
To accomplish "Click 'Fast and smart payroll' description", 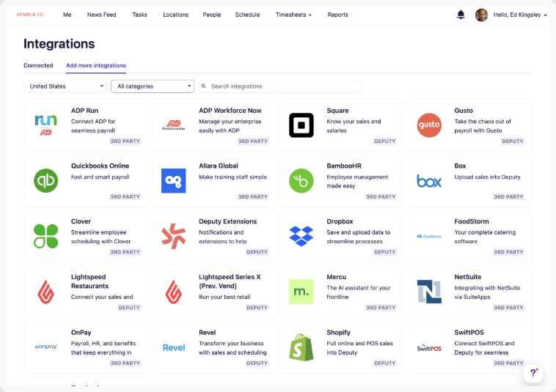I will tap(100, 177).
